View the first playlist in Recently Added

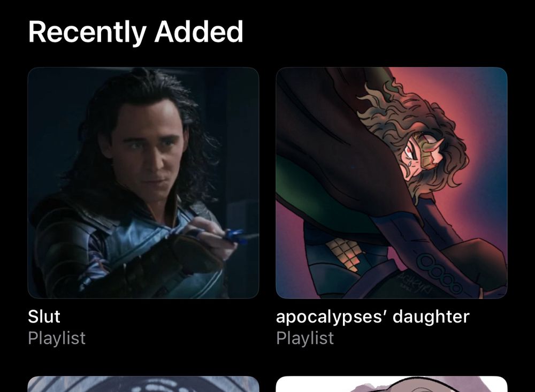click(x=143, y=183)
